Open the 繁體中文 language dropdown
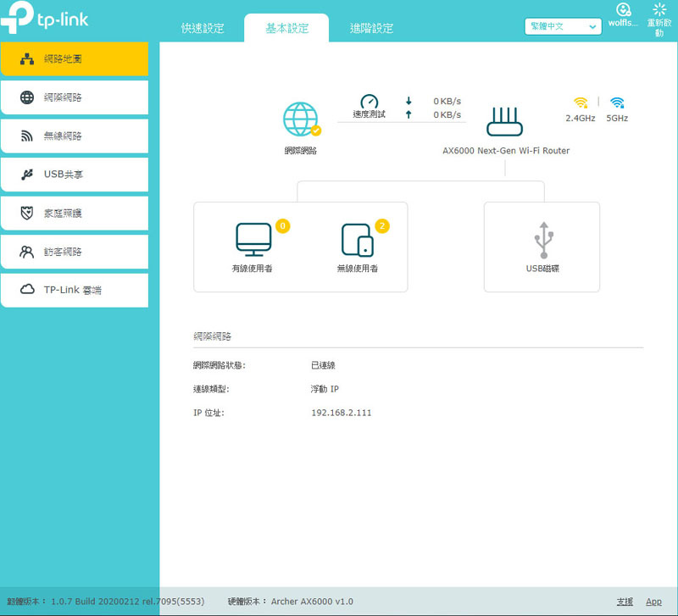The height and width of the screenshot is (616, 678). tap(563, 26)
